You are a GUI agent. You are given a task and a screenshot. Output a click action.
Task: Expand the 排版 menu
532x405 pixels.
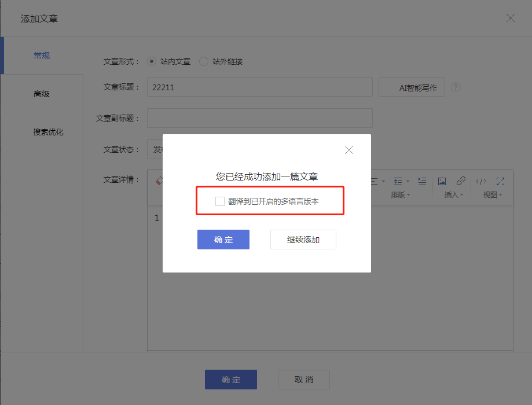coord(401,195)
